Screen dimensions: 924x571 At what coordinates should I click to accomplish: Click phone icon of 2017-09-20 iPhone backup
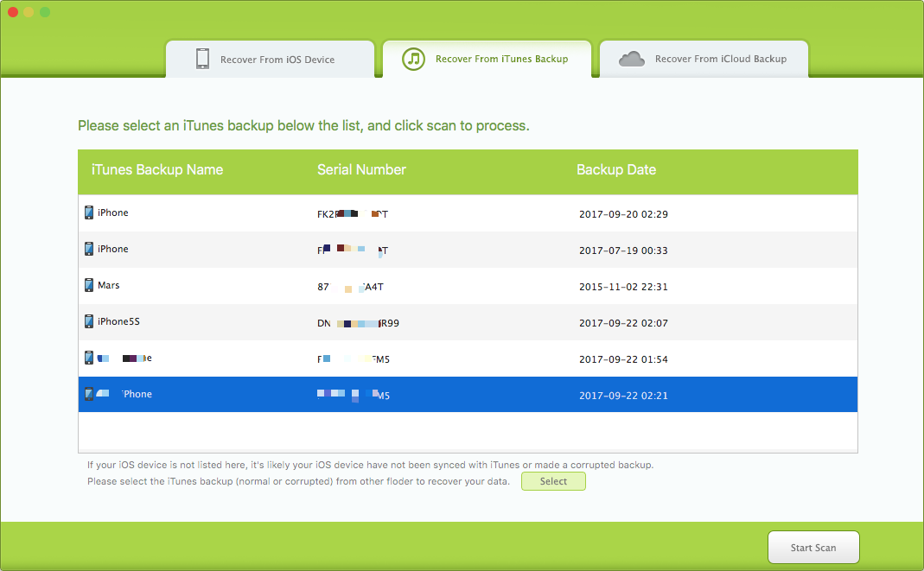(89, 213)
